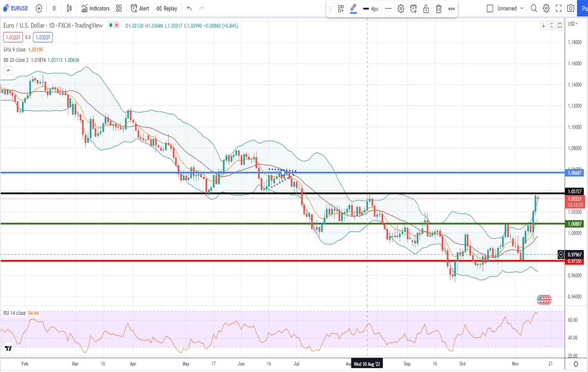588x372 pixels.
Task: Open more options in drawing toolbar
Action: coord(451,9)
